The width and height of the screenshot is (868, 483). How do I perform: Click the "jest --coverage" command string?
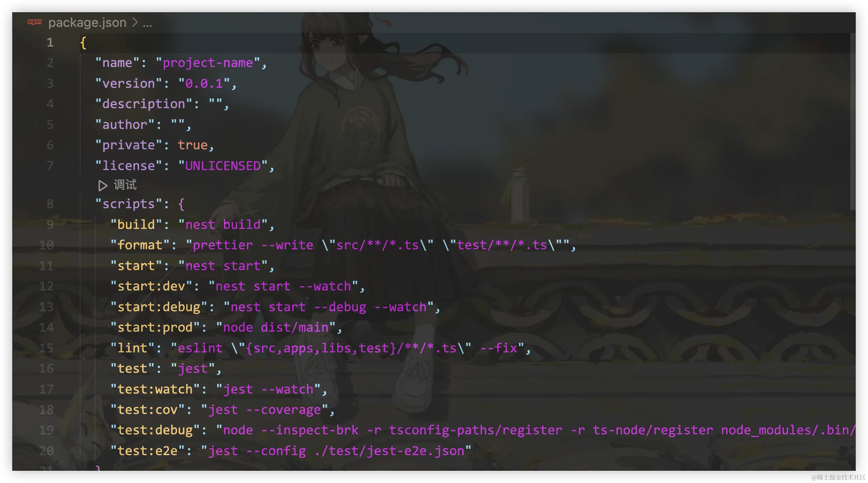[x=264, y=410]
